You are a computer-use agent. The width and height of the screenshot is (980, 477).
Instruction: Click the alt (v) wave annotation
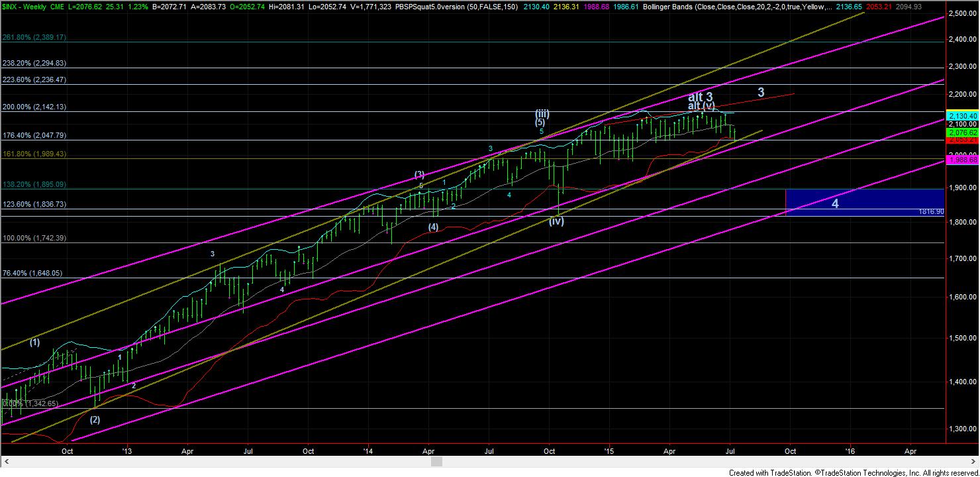tap(702, 106)
